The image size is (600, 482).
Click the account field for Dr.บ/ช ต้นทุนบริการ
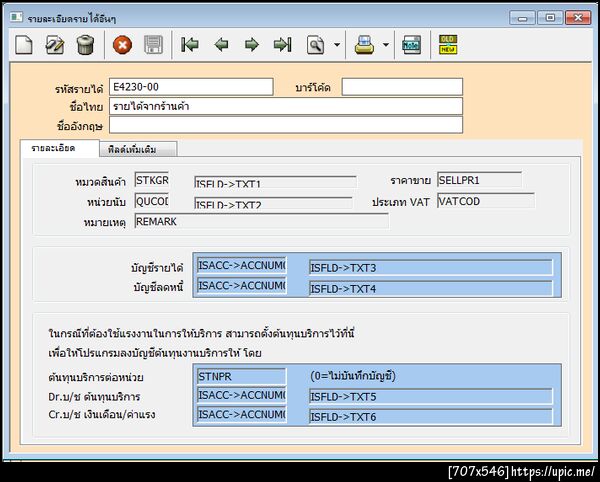pyautogui.click(x=241, y=395)
